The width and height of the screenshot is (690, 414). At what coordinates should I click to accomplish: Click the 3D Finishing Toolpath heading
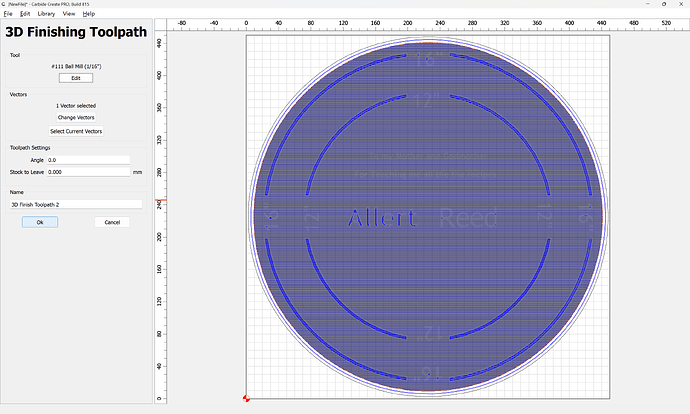point(76,32)
